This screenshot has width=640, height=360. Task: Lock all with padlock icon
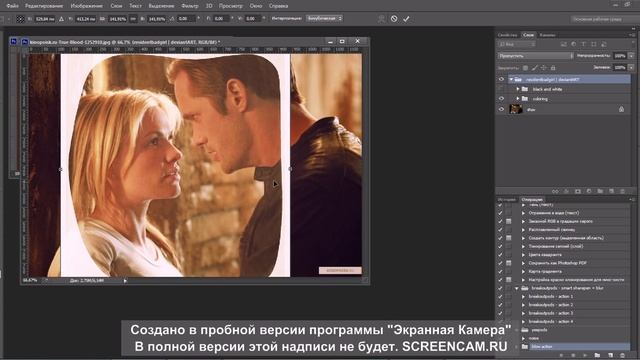[553, 68]
